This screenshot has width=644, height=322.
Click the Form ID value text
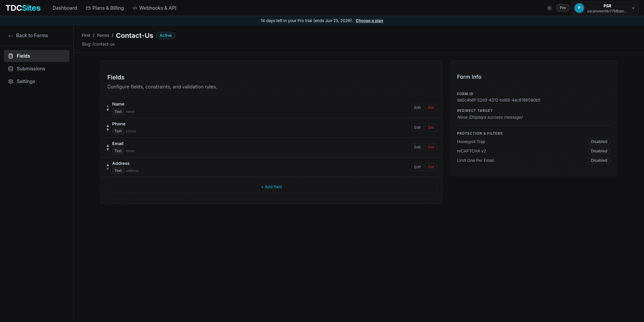498,100
